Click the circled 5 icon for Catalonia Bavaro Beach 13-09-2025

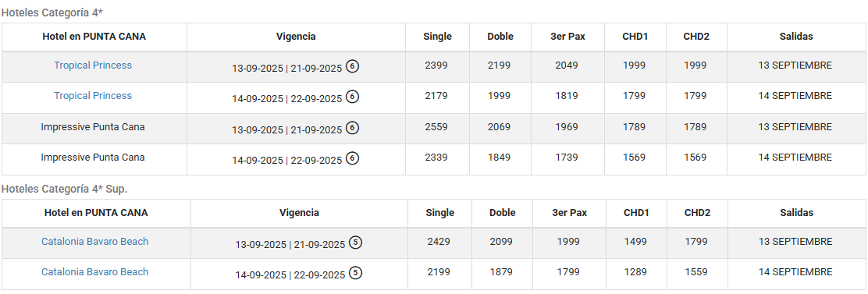[356, 243]
